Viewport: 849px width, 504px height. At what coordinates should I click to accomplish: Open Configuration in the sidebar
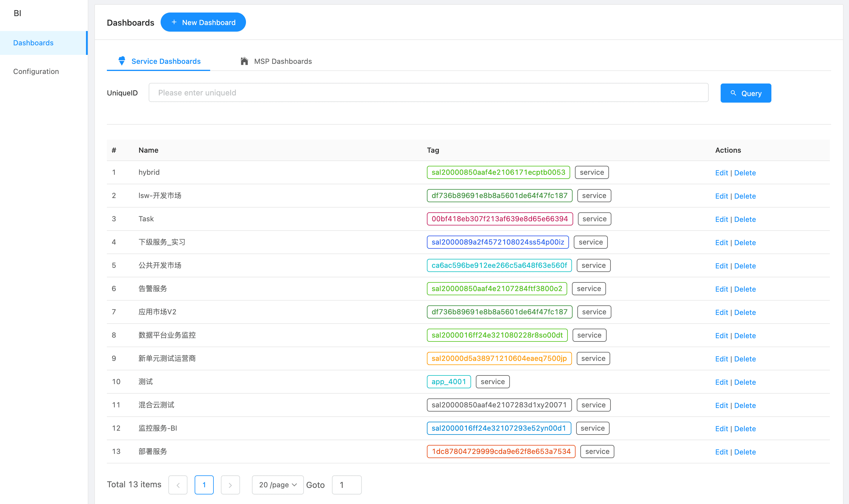point(36,71)
